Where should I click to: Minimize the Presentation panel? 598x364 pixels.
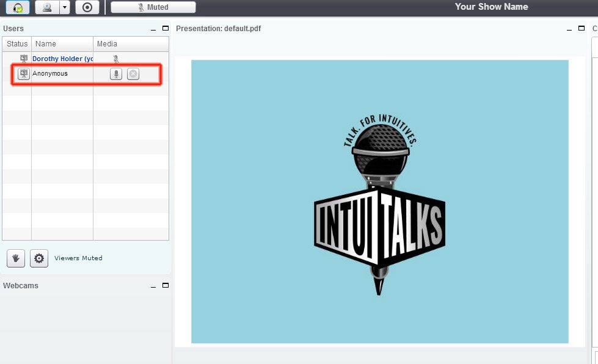click(x=569, y=29)
